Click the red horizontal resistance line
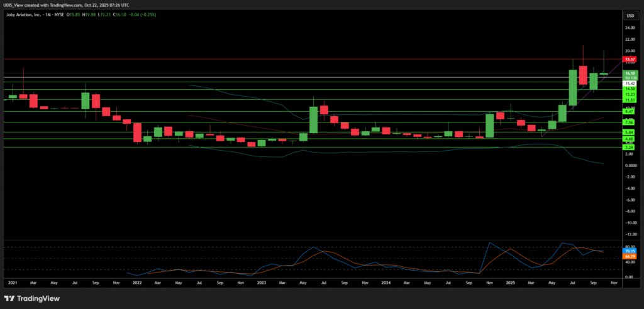This screenshot has height=309, width=644. pyautogui.click(x=314, y=59)
